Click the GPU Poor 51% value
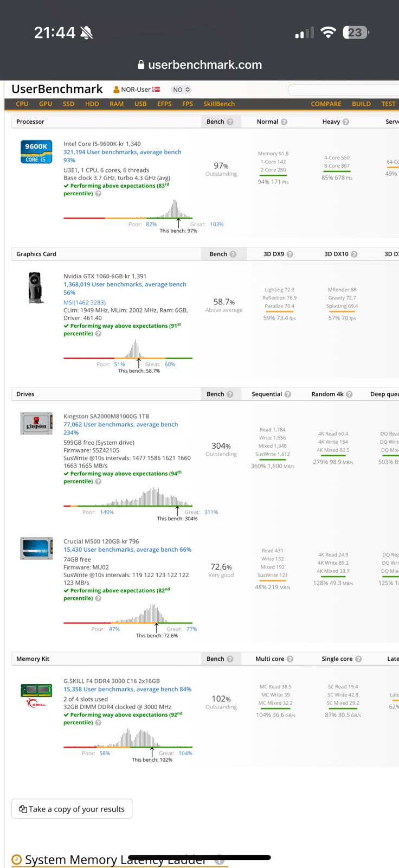Image resolution: width=399 pixels, height=868 pixels. [119, 365]
